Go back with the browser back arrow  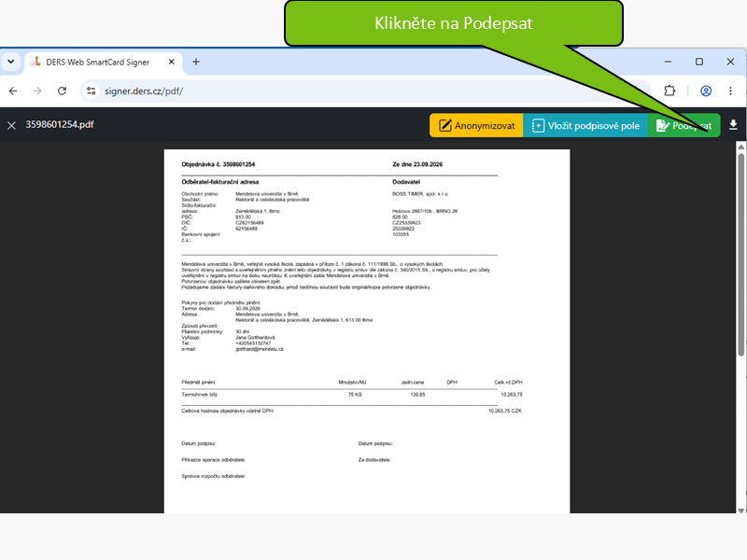(13, 91)
